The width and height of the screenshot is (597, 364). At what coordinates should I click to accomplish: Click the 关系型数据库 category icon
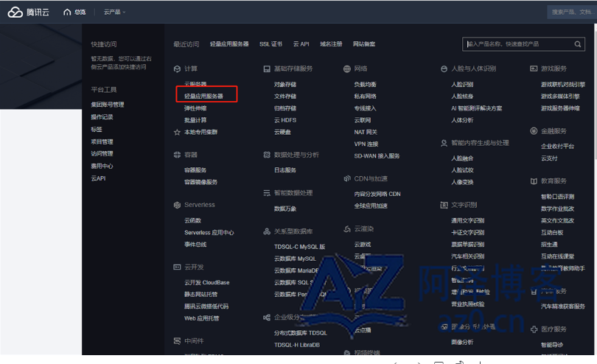[x=267, y=231]
